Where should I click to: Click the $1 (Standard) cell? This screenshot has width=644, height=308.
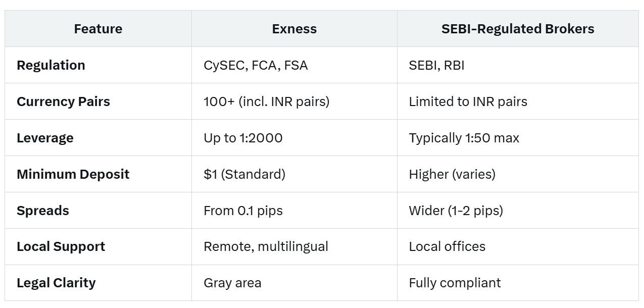(244, 174)
